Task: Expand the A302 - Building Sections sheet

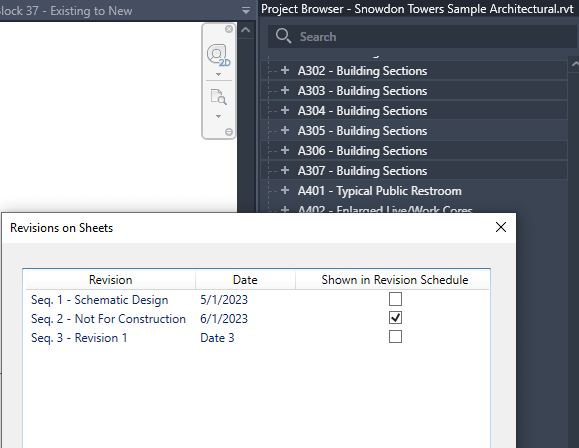Action: 285,70
